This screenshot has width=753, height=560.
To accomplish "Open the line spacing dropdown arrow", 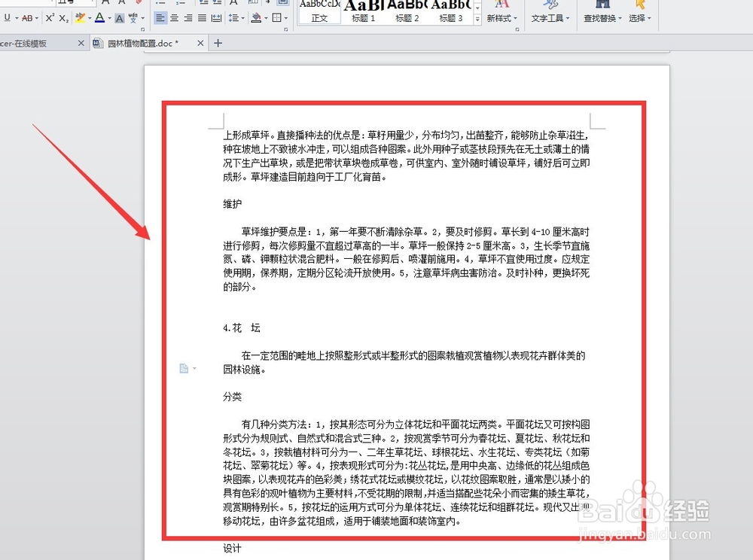I will point(243,17).
